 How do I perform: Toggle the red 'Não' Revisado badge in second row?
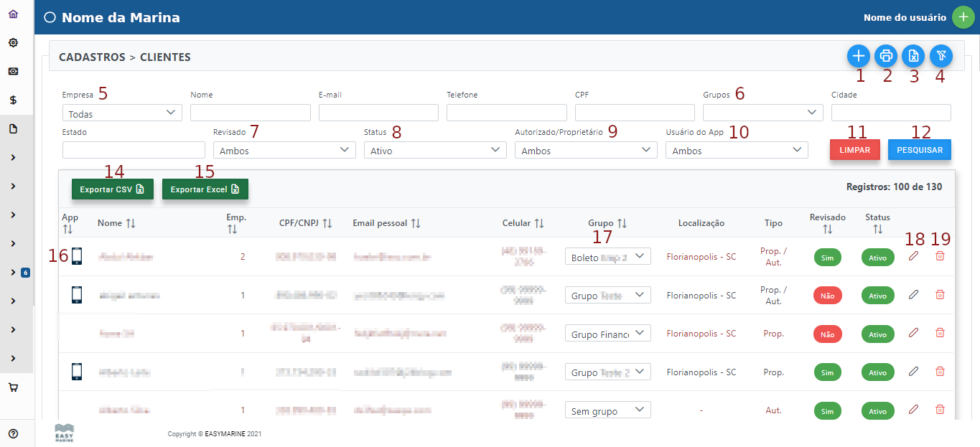pos(827,296)
